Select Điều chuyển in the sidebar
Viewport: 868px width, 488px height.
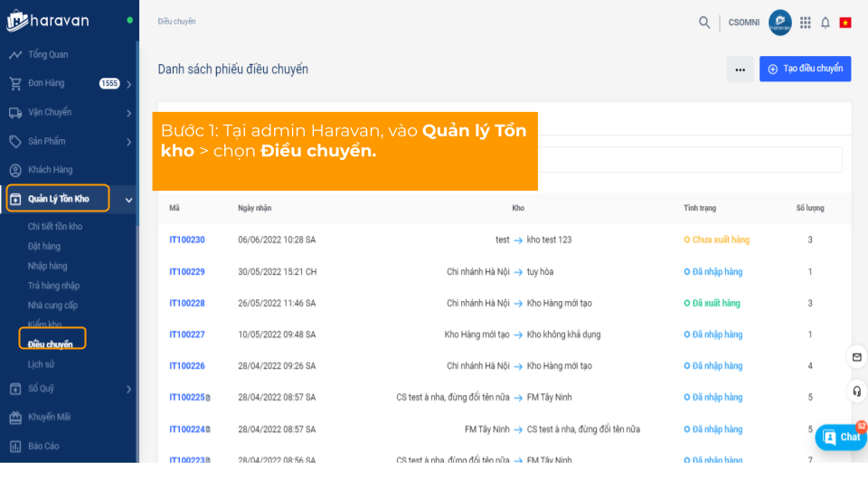coord(51,344)
